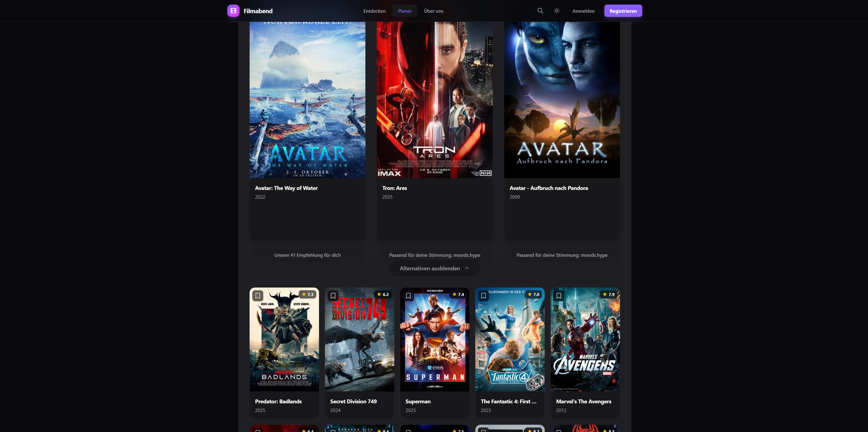
Task: Click 'Unsere #1 Empfehlung für dich' label
Action: (x=307, y=255)
